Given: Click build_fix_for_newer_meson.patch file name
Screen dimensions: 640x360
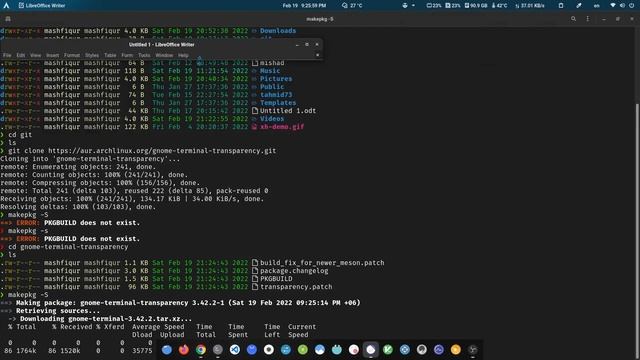Looking at the screenshot, I should (x=322, y=263).
